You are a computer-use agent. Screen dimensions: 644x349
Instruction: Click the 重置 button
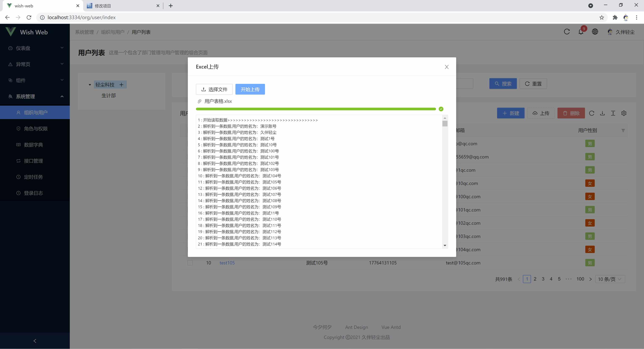(x=533, y=84)
